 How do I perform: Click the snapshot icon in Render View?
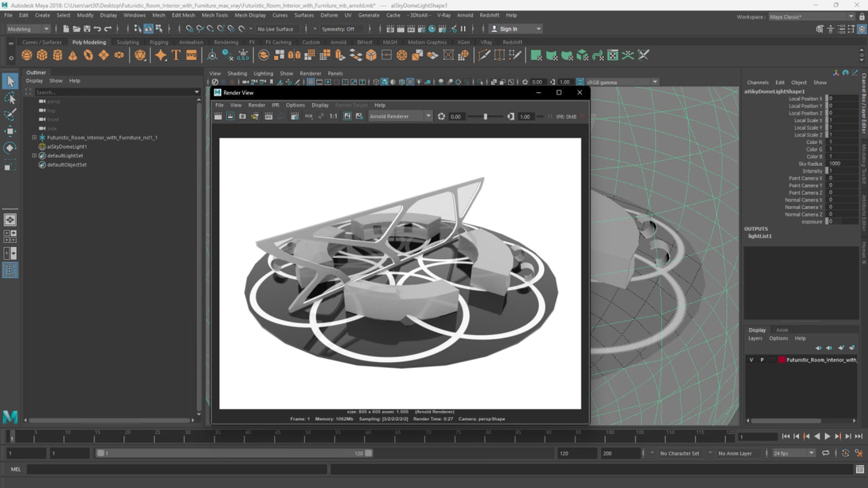[242, 117]
